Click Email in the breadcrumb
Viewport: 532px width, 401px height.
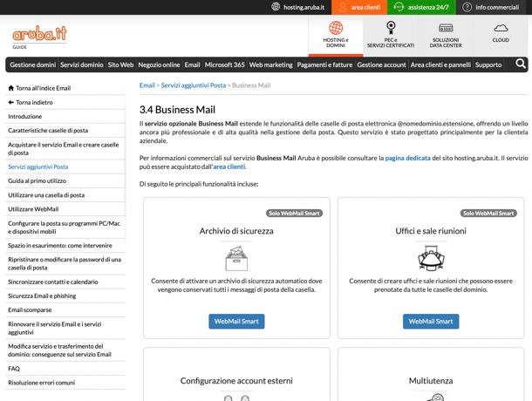[x=147, y=85]
